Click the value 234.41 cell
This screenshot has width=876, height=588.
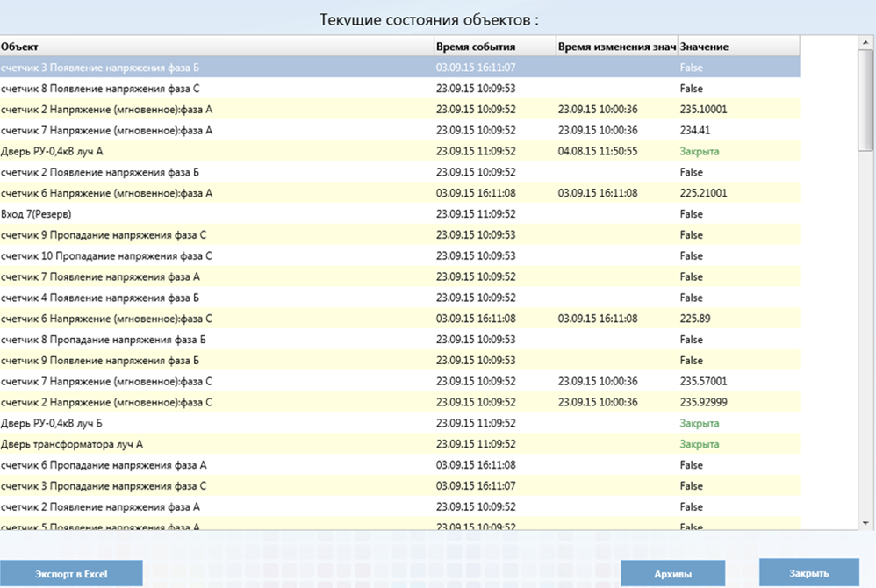pyautogui.click(x=694, y=130)
